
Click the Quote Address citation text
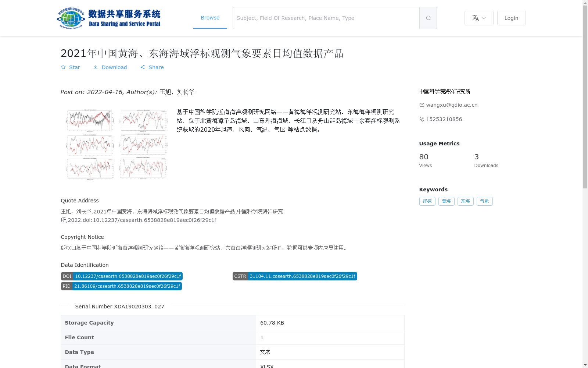172,216
